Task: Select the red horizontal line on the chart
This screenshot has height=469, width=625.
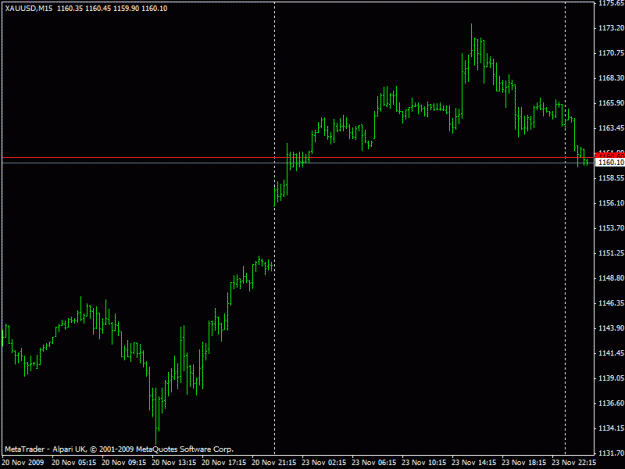Action: pyautogui.click(x=298, y=158)
